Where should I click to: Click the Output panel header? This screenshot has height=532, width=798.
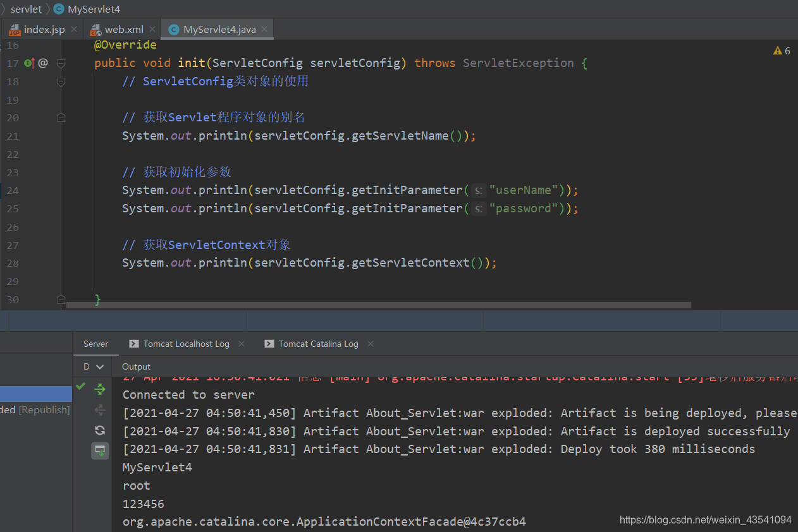(137, 366)
